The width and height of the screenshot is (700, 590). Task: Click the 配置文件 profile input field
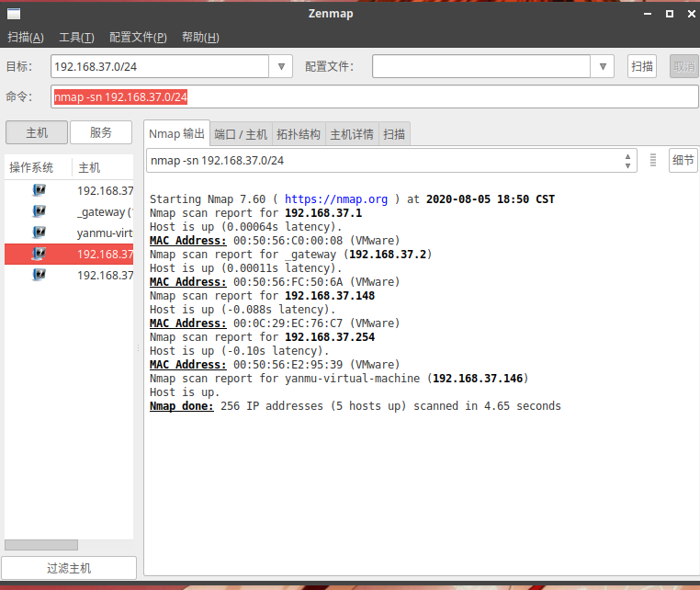pyautogui.click(x=481, y=66)
